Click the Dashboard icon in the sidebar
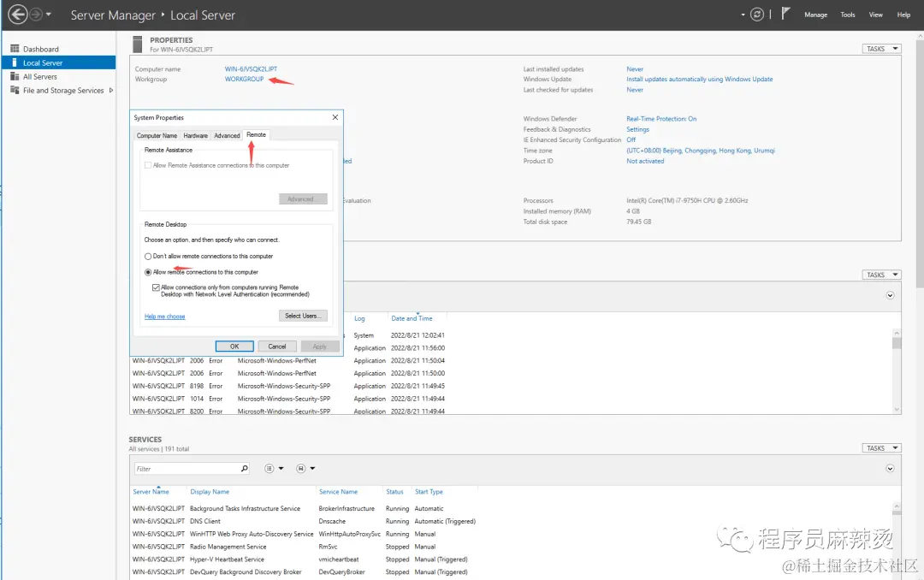 click(15, 48)
